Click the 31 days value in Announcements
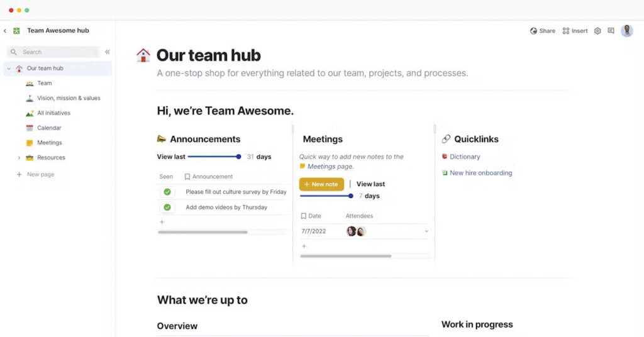The height and width of the screenshot is (337, 644). 250,157
